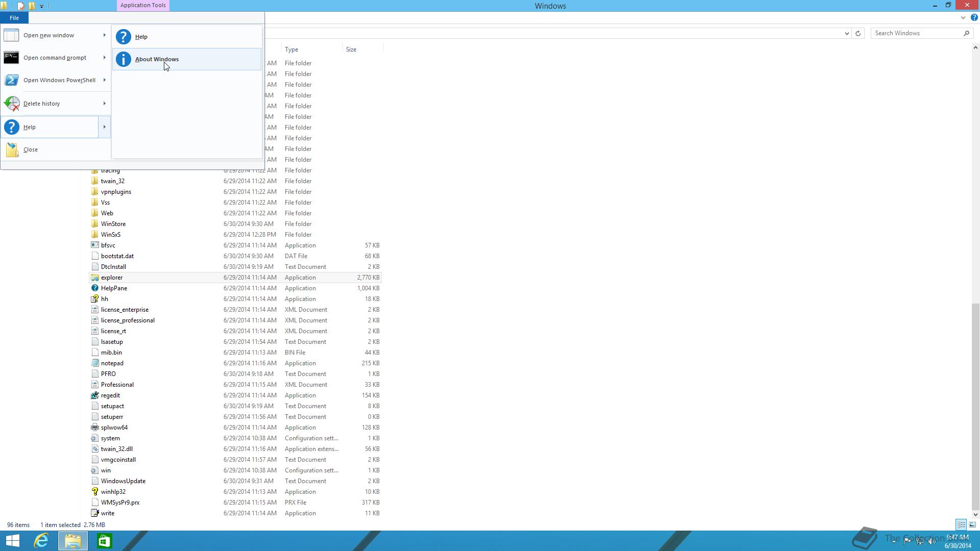Select the mib.bin file

coord(111,353)
